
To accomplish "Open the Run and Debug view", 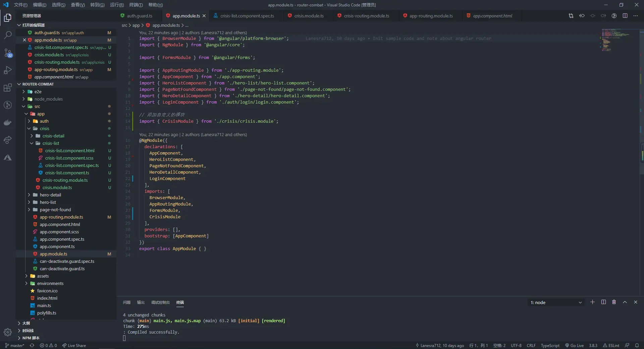I will (8, 70).
